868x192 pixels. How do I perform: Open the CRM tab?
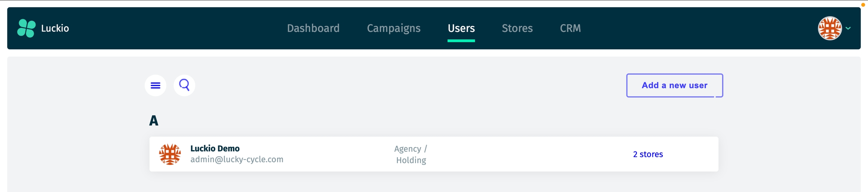tap(570, 28)
